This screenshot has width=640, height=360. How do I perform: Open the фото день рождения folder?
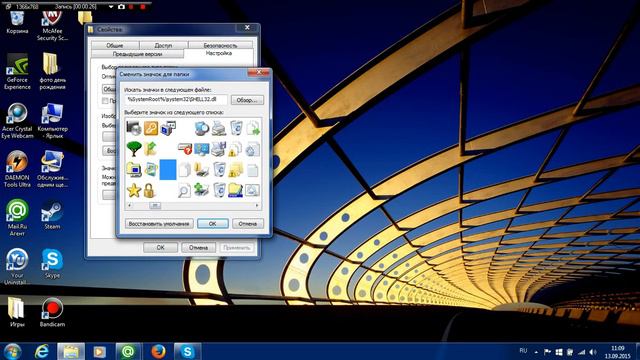[52, 71]
